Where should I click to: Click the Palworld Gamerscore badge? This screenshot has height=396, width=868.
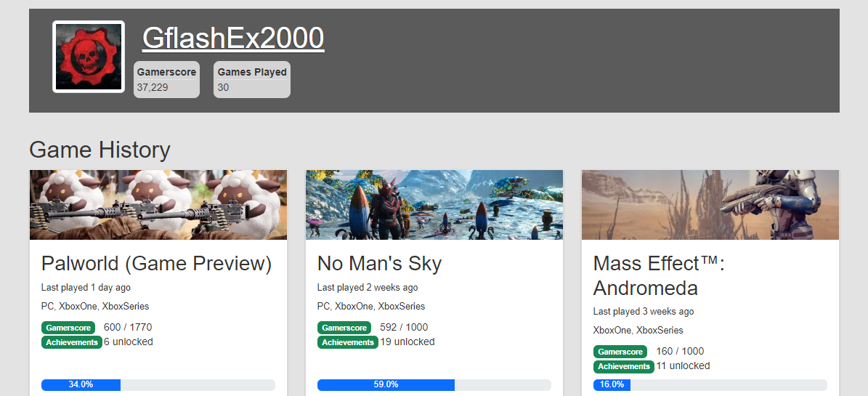click(68, 328)
